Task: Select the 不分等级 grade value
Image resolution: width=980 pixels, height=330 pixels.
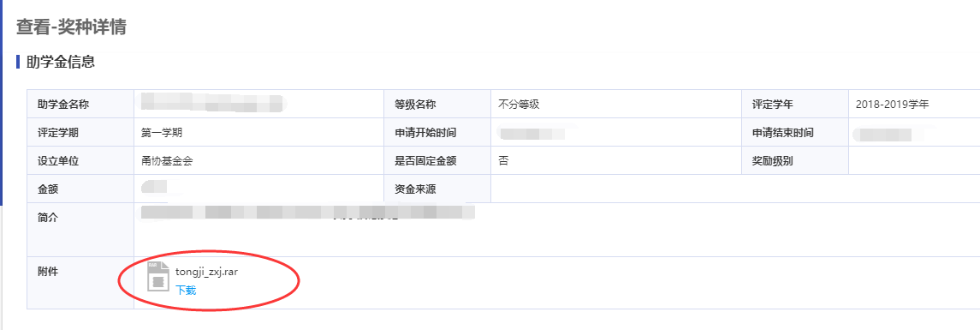Action: (x=519, y=105)
